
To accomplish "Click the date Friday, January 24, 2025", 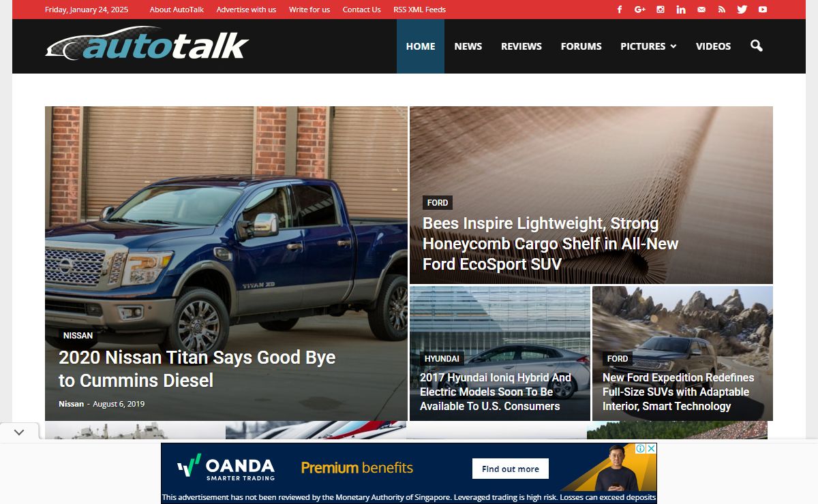I will 86,10.
